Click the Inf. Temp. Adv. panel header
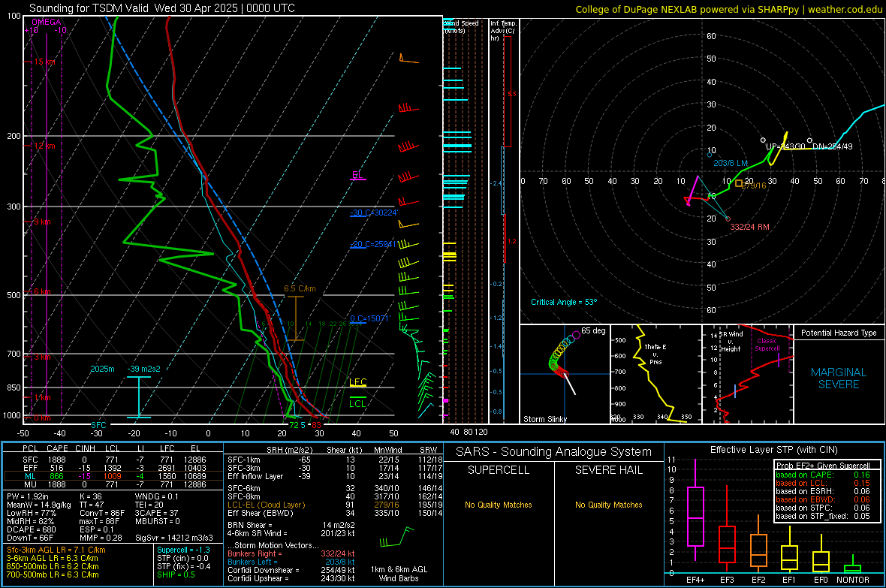This screenshot has width=886, height=588. [x=503, y=31]
